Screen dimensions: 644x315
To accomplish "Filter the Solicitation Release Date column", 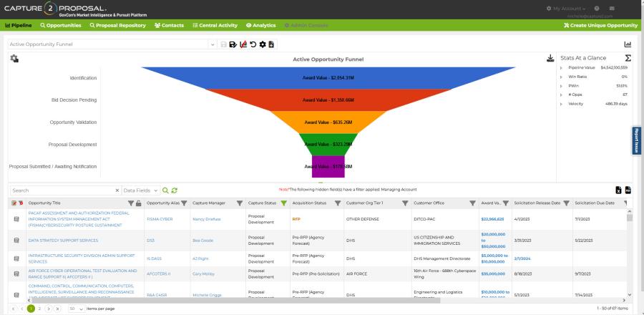I will 567,203.
